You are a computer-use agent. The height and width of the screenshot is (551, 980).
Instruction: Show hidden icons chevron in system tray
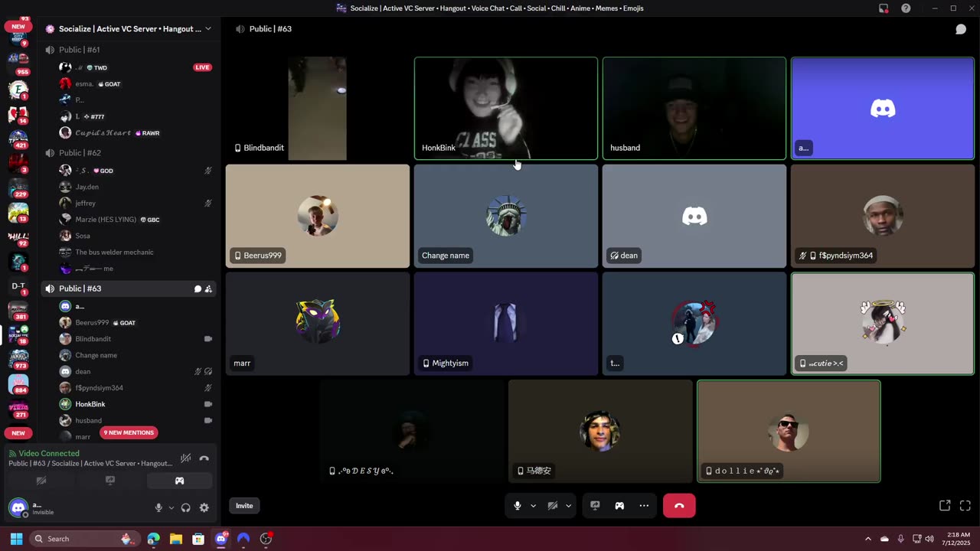(868, 539)
